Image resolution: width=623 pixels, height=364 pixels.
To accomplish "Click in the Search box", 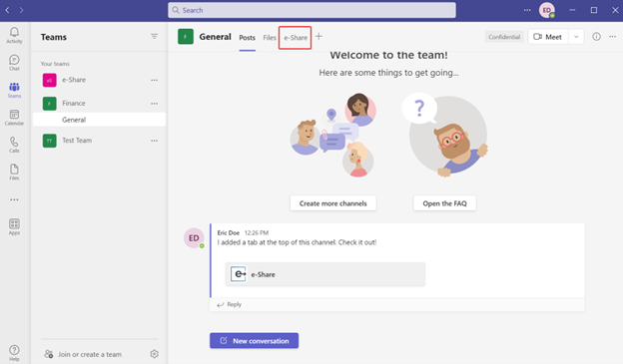I will [311, 10].
